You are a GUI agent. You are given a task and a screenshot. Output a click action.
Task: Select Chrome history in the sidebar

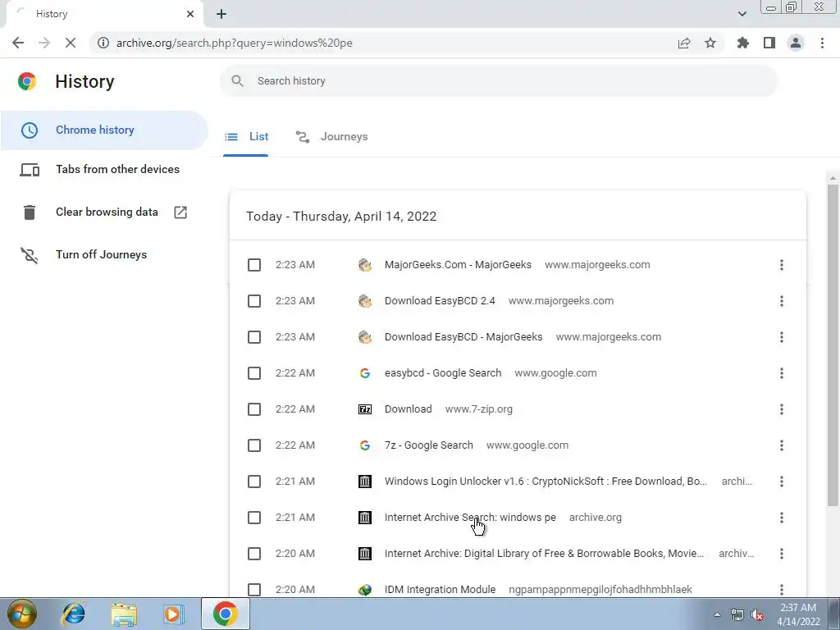coord(104,130)
